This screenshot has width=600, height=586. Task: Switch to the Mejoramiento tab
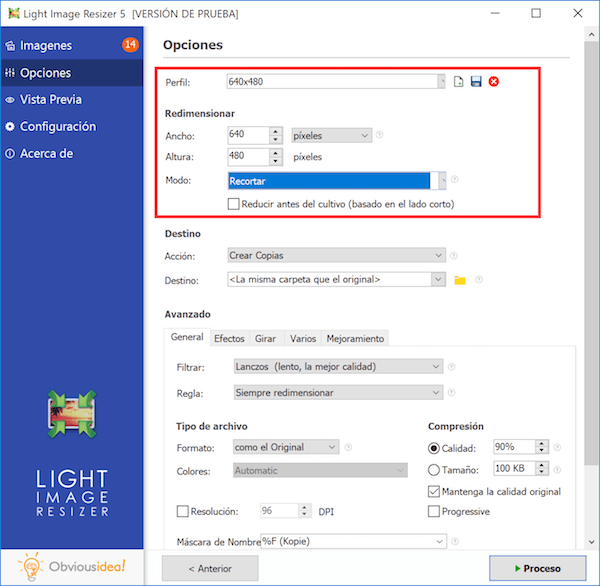(x=355, y=339)
